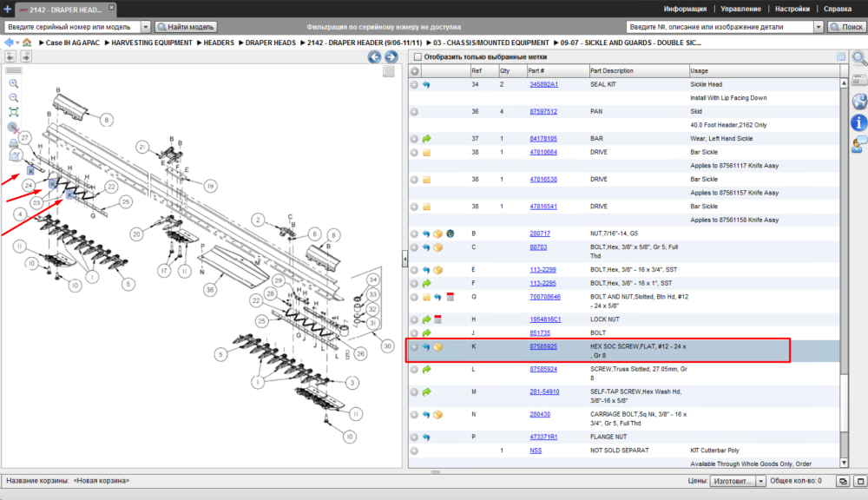Viewport: 868px width, 500px height.
Task: Zoom in on the parts diagram
Action: (x=14, y=83)
